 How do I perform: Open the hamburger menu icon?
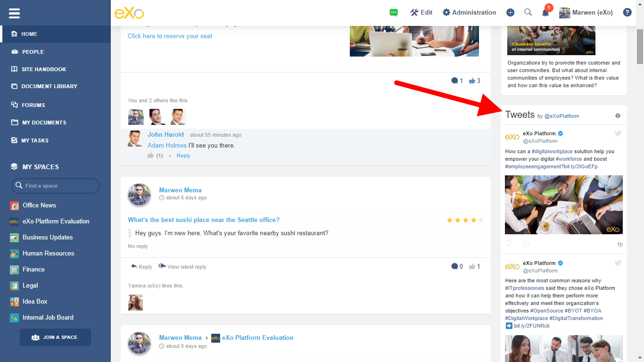14,13
